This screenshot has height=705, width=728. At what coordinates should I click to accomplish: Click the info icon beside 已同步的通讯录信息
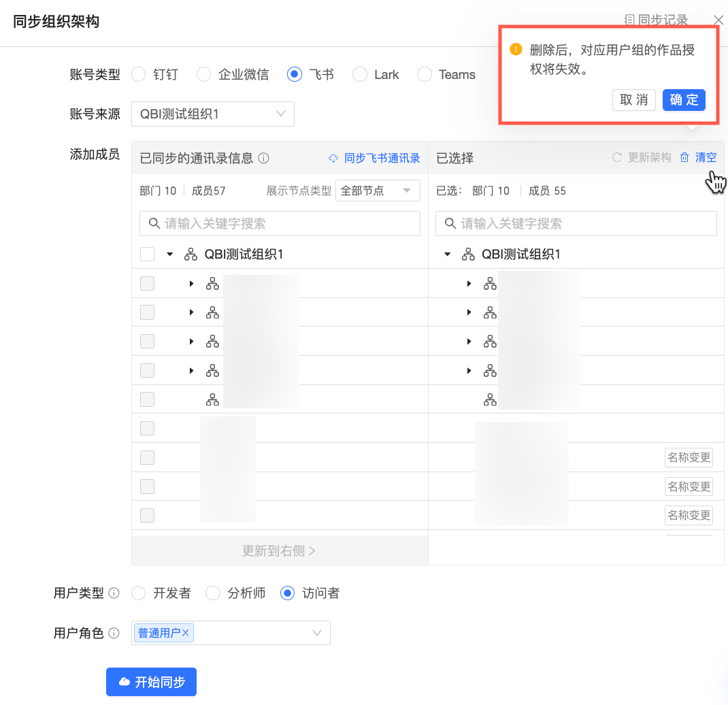point(263,159)
